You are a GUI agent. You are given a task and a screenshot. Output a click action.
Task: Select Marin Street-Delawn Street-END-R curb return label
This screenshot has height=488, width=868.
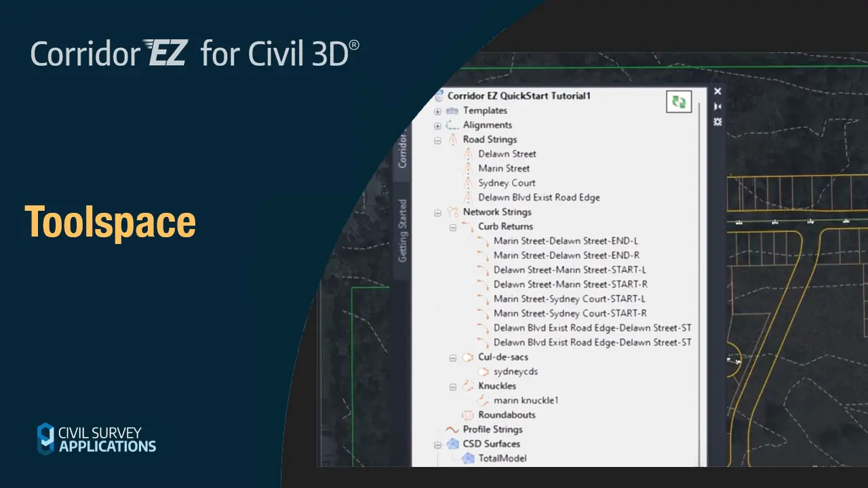(567, 256)
